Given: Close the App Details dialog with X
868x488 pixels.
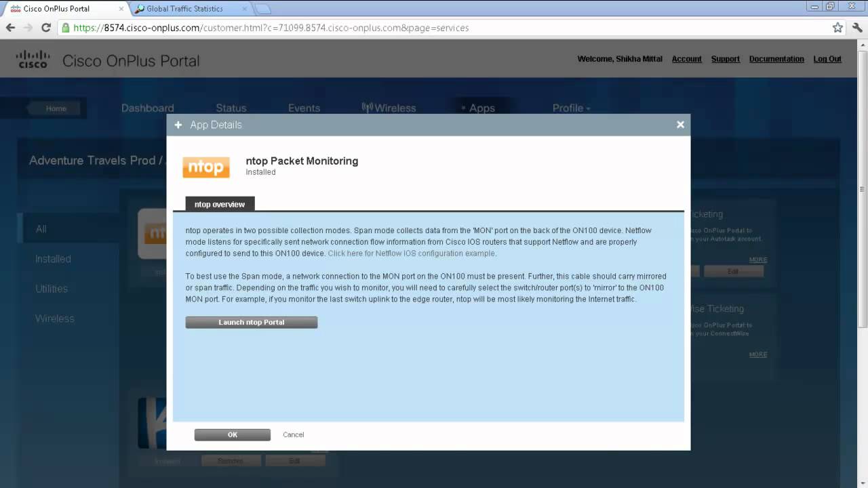Looking at the screenshot, I should [x=680, y=125].
